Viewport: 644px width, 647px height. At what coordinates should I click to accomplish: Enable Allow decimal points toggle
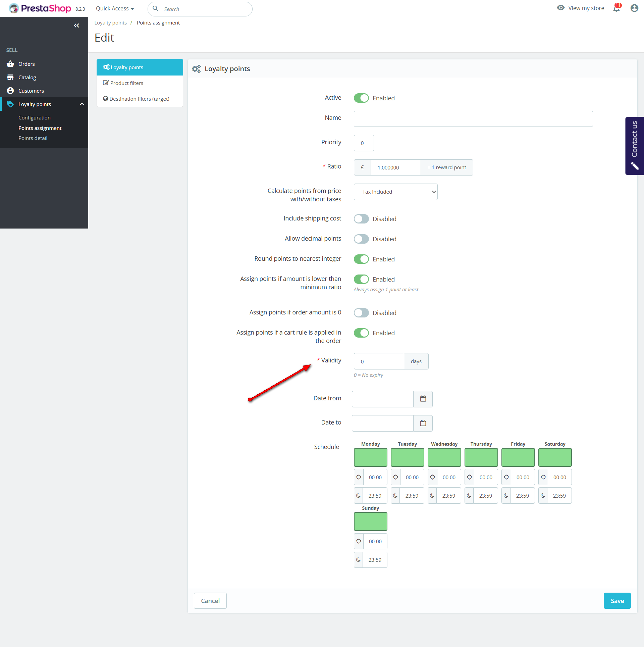361,239
